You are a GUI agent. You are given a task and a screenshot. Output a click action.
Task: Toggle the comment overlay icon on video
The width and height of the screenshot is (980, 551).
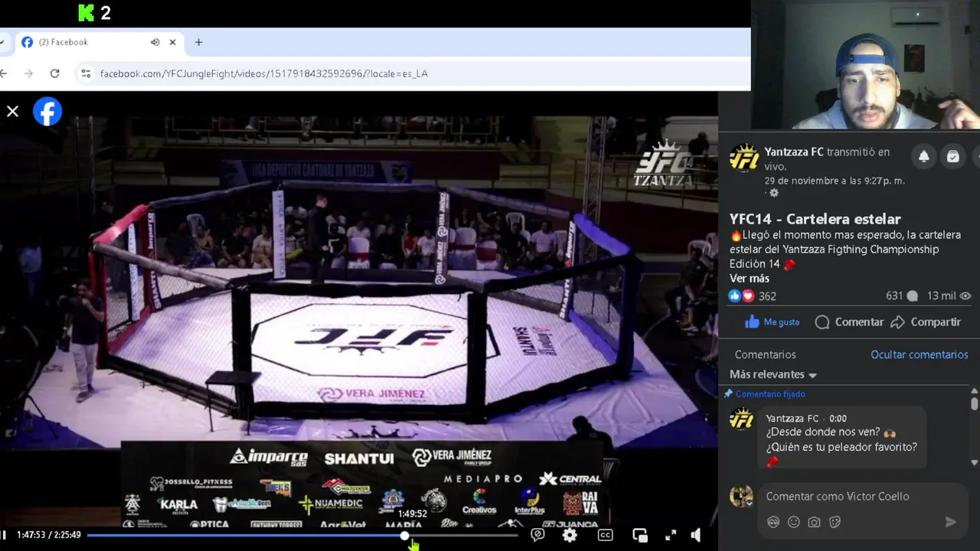(x=537, y=536)
